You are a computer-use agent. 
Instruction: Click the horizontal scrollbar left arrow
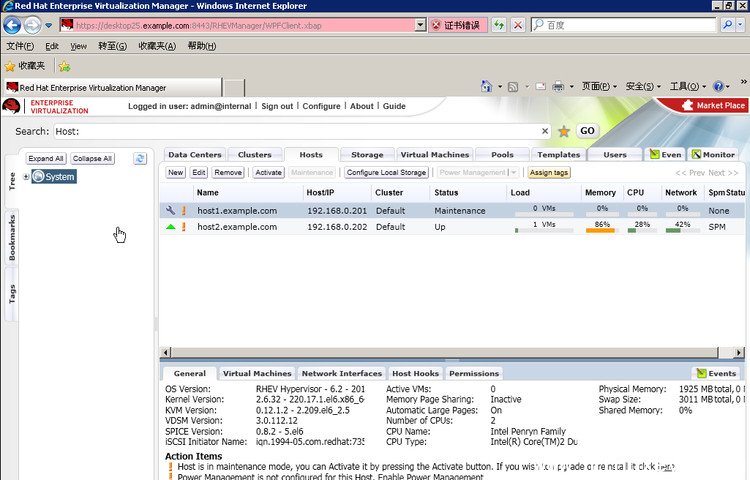[x=165, y=352]
